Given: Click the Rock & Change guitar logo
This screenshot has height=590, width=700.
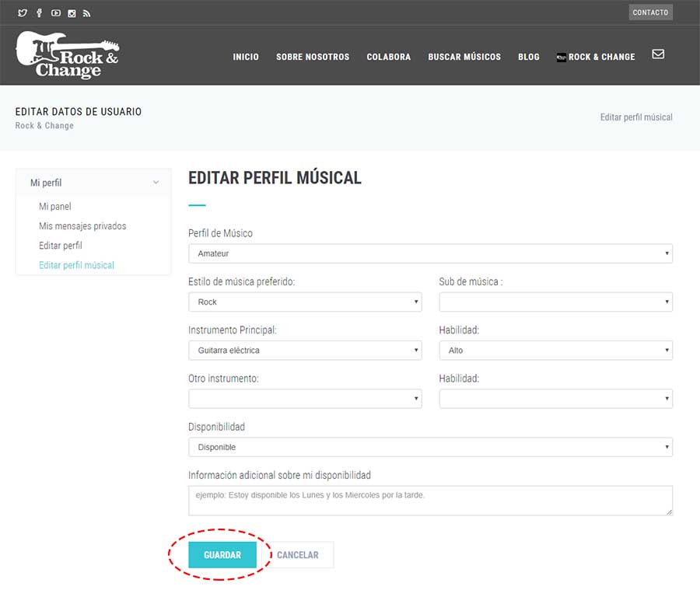Looking at the screenshot, I should tap(68, 54).
